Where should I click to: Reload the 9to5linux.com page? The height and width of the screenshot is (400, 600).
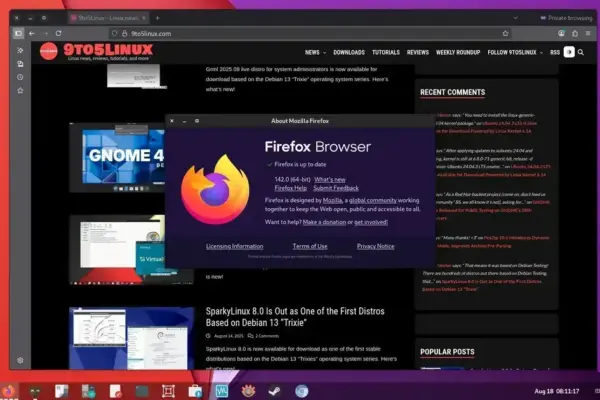click(59, 33)
